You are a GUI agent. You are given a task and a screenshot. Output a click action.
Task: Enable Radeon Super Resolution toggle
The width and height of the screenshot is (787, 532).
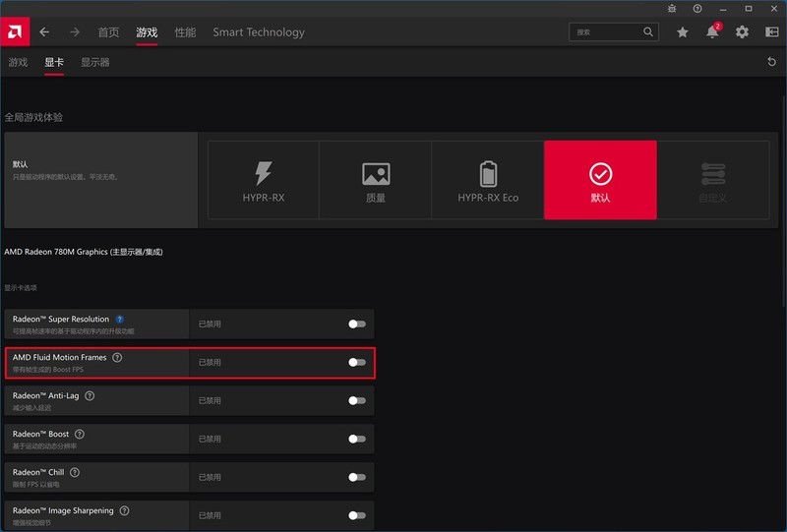[357, 325]
